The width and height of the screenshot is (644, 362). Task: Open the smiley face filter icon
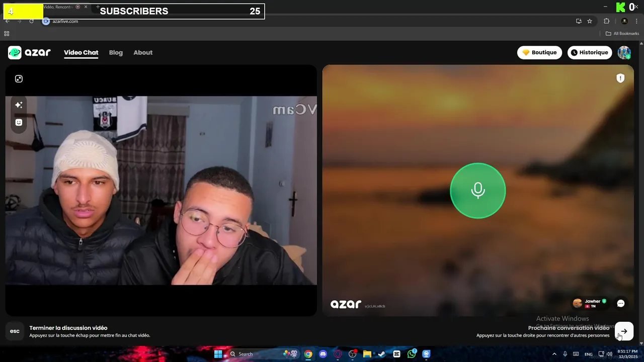(19, 122)
